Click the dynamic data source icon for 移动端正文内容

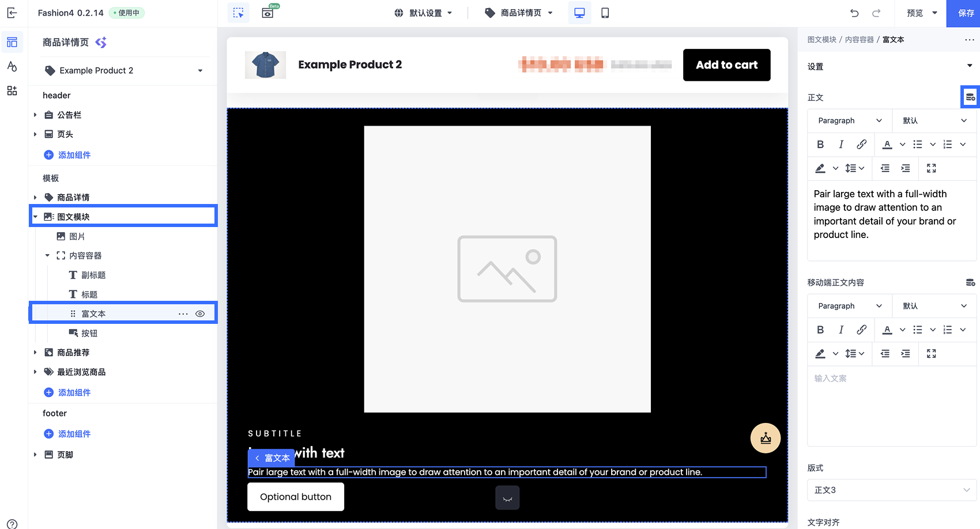[x=970, y=282]
